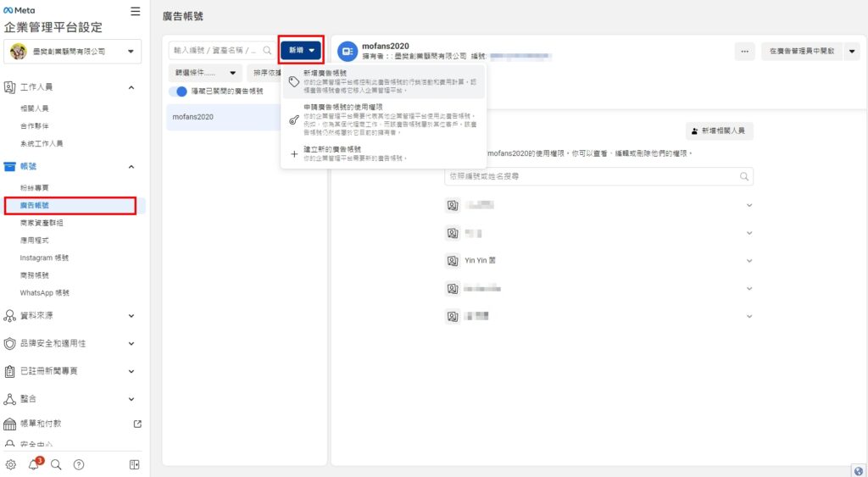
Task: Select mofans2020 in the account list
Action: [224, 117]
